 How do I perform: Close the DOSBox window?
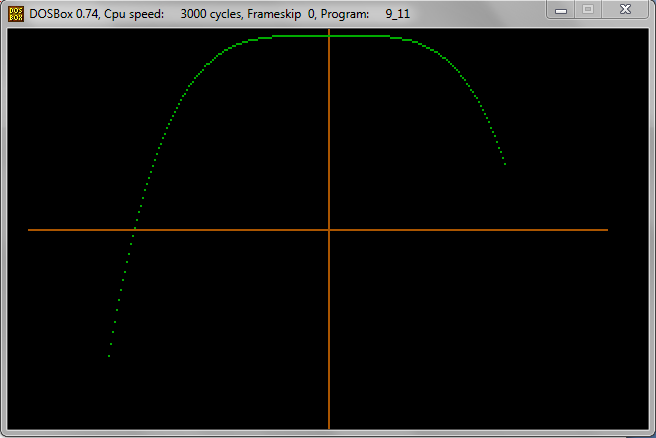point(625,10)
